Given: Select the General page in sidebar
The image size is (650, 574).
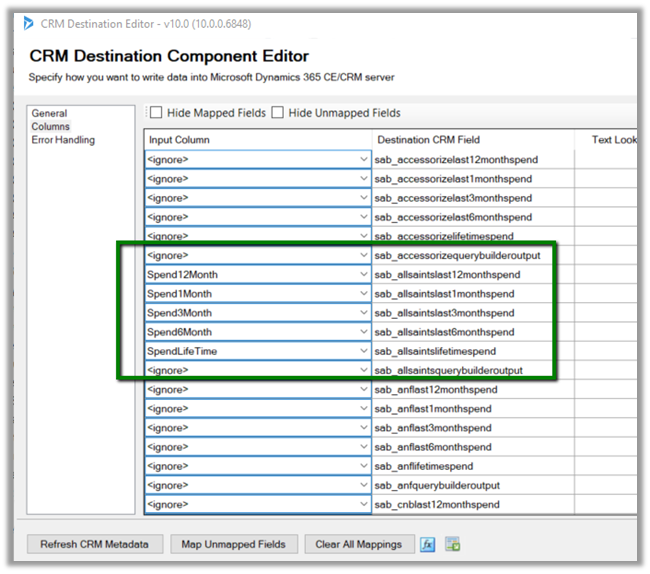Looking at the screenshot, I should coord(49,114).
